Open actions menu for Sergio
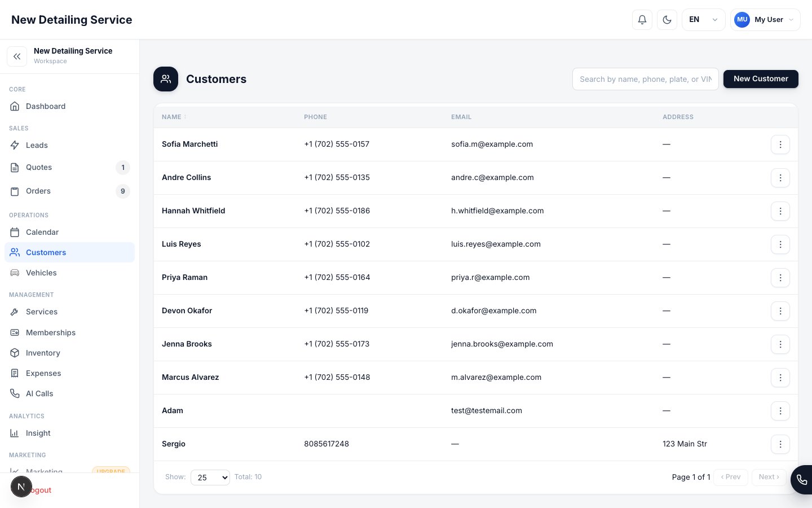Screen dimensions: 812x508 click(x=780, y=444)
